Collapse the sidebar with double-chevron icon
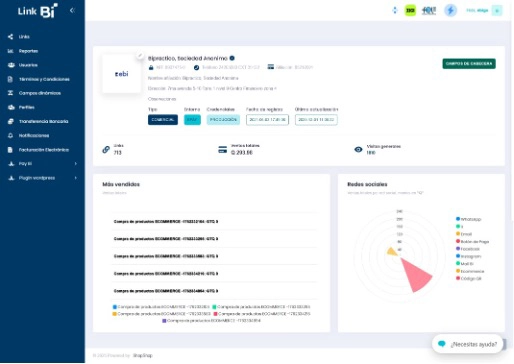This screenshot has height=364, width=514. (72, 10)
